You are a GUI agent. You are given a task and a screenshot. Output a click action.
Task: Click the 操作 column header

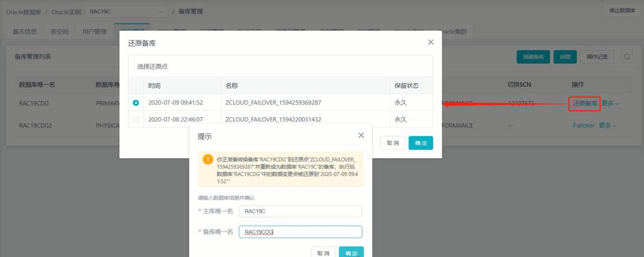point(578,85)
